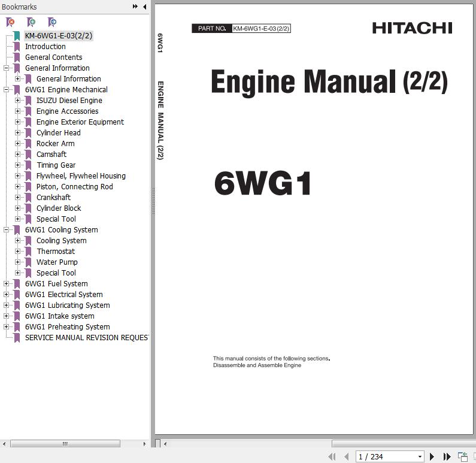Jump to the last page
The height and width of the screenshot is (463, 476).
click(447, 456)
